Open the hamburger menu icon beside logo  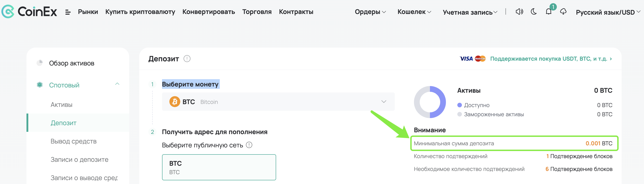pos(68,12)
